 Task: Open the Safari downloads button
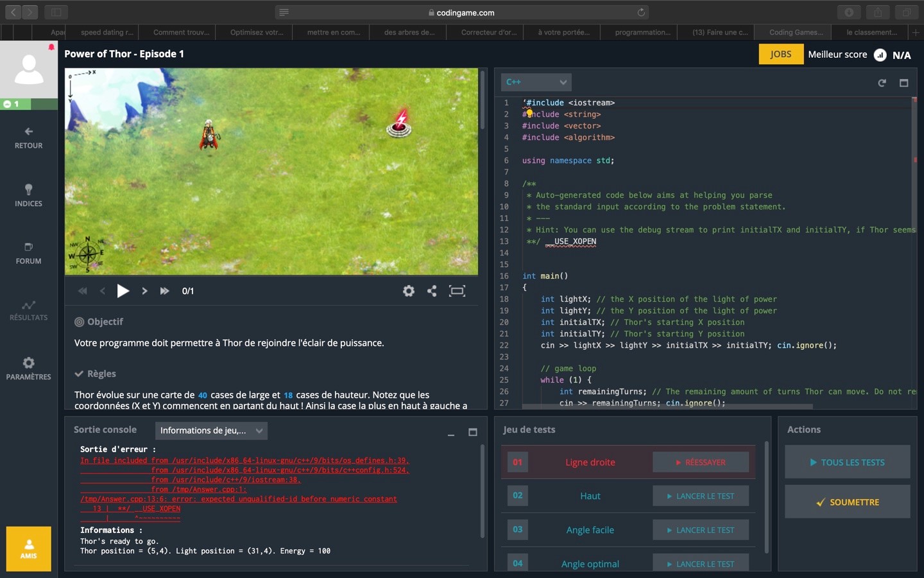coord(849,12)
